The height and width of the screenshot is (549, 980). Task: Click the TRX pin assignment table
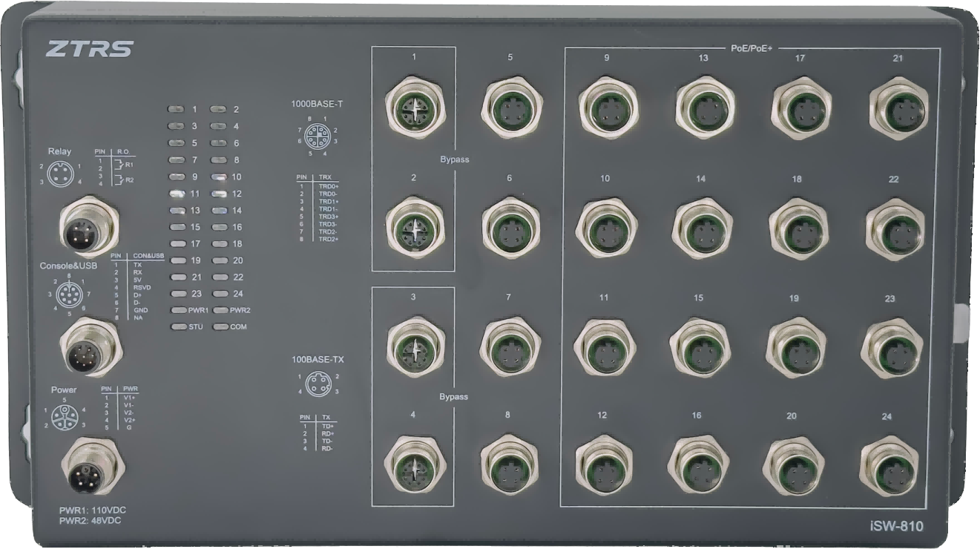pos(318,209)
